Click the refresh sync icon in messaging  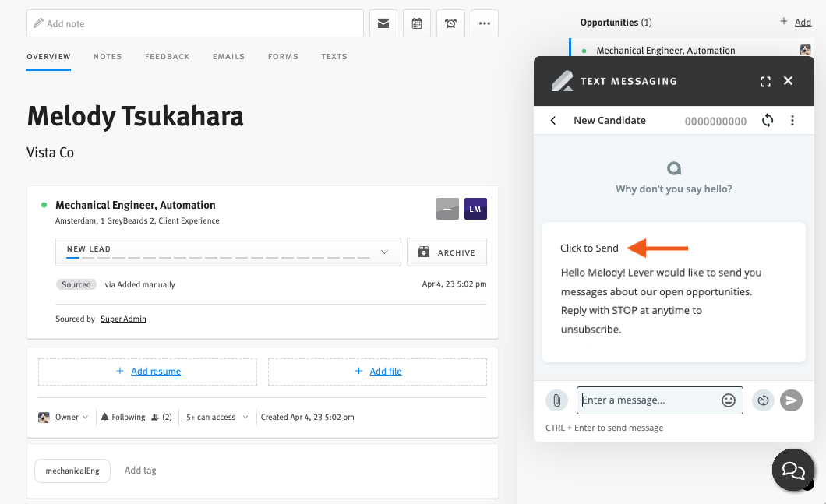(x=768, y=121)
